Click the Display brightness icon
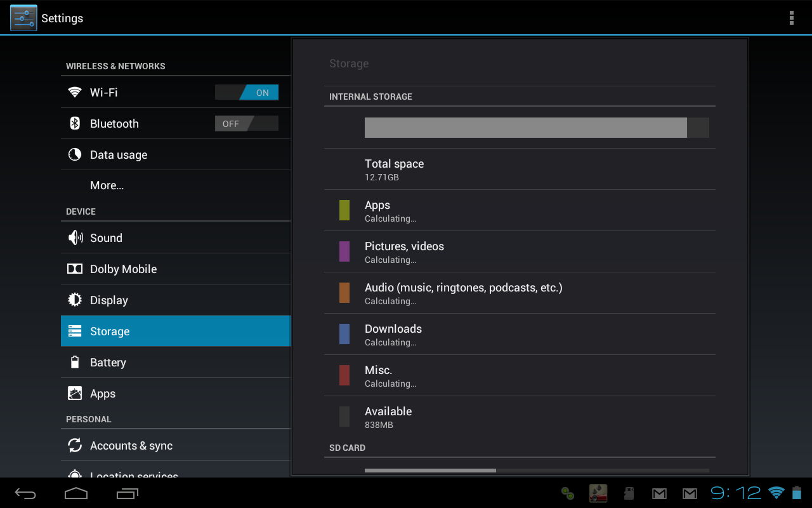This screenshot has height=508, width=812. click(x=75, y=300)
